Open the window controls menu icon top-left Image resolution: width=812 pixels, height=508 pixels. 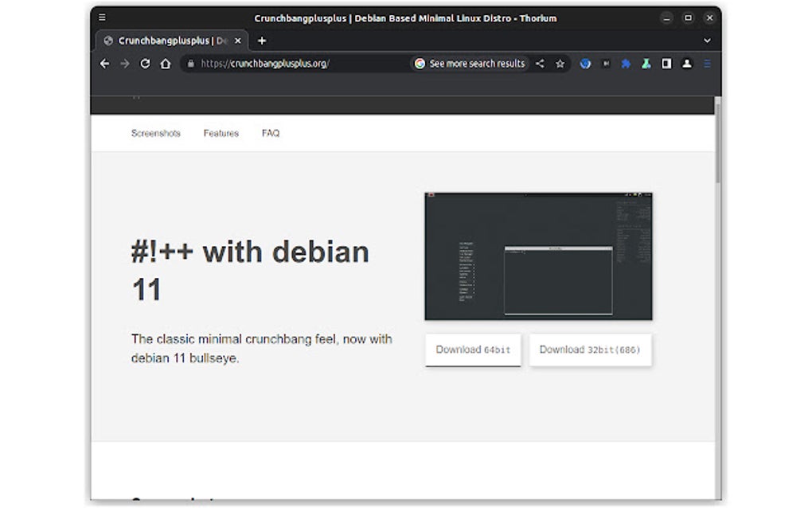102,17
